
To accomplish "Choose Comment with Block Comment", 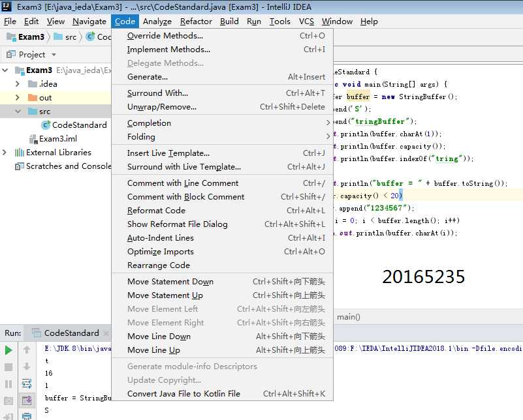I will (x=223, y=196).
